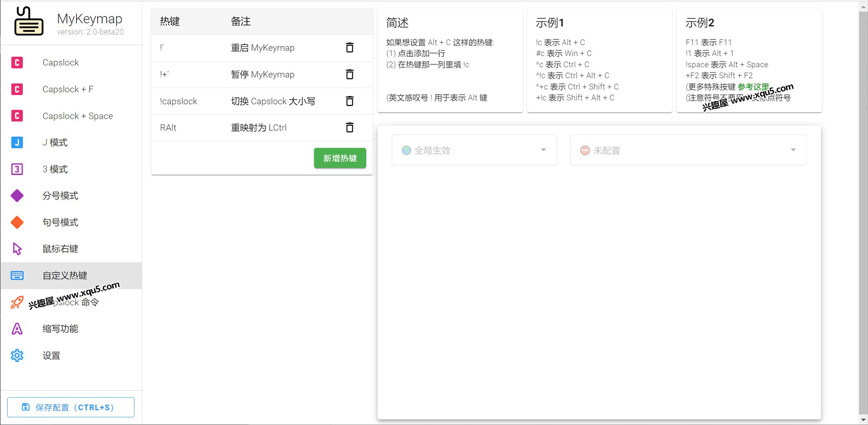The image size is (868, 425).
Task: Click the MyKeymap keyboard logo icon
Action: [29, 21]
